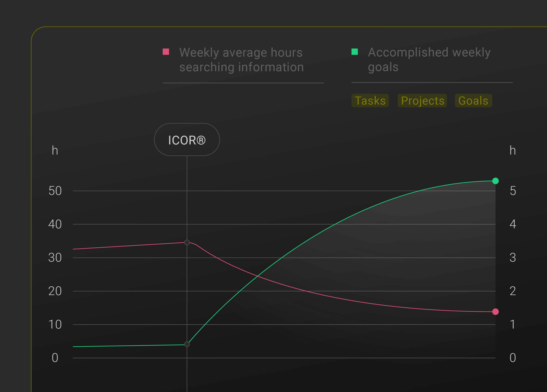Click the left axis "h" unit label
The height and width of the screenshot is (392, 547).
coord(55,151)
